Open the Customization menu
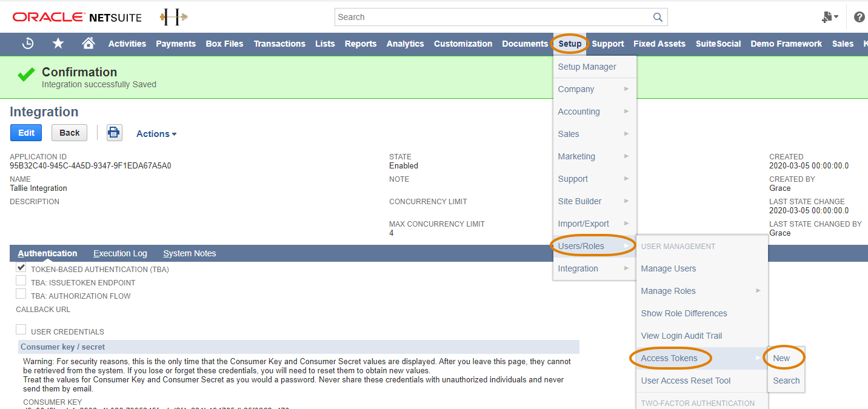This screenshot has height=409, width=868. tap(463, 44)
